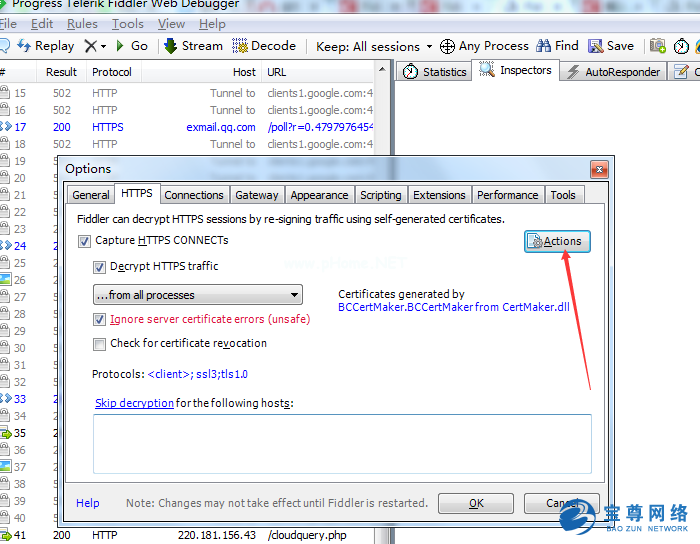Open the from all processes dropdown
The width and height of the screenshot is (700, 544).
pyautogui.click(x=198, y=295)
